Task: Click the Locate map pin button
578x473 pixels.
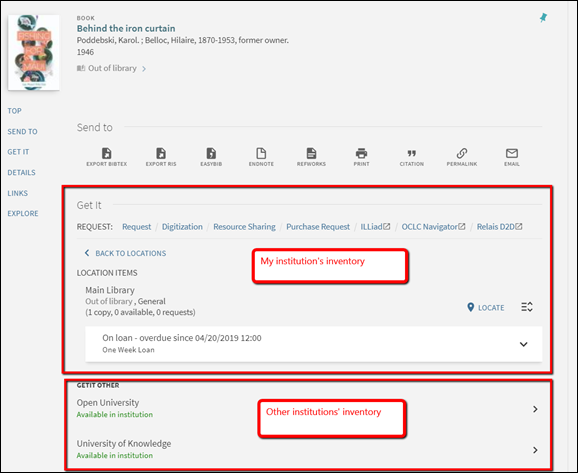Action: coord(485,307)
